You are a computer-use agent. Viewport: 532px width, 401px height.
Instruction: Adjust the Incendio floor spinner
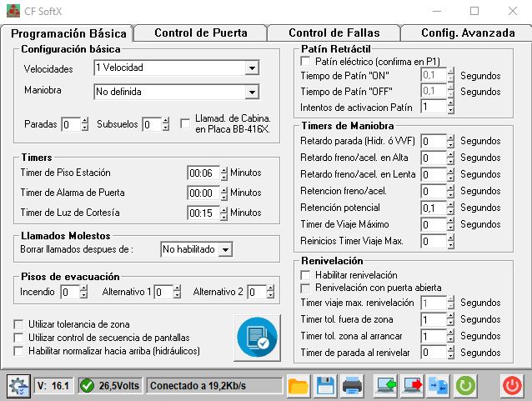(x=83, y=292)
